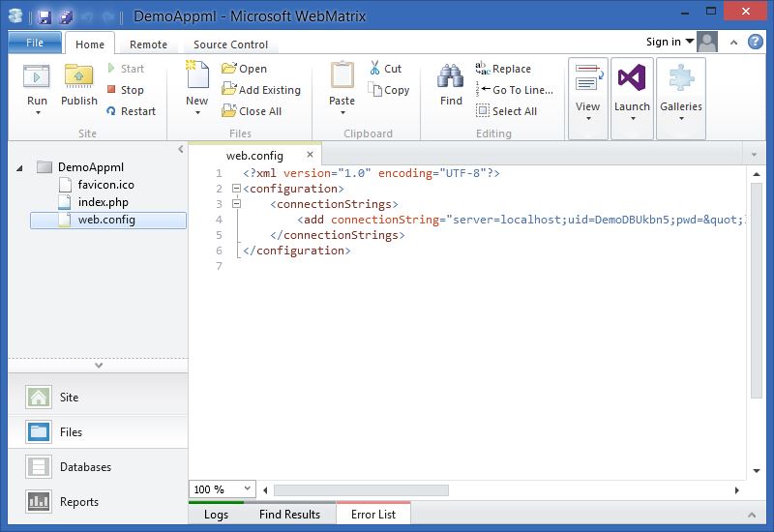Screen dimensions: 774x532
Task: Open the Error List tab
Action: [373, 515]
